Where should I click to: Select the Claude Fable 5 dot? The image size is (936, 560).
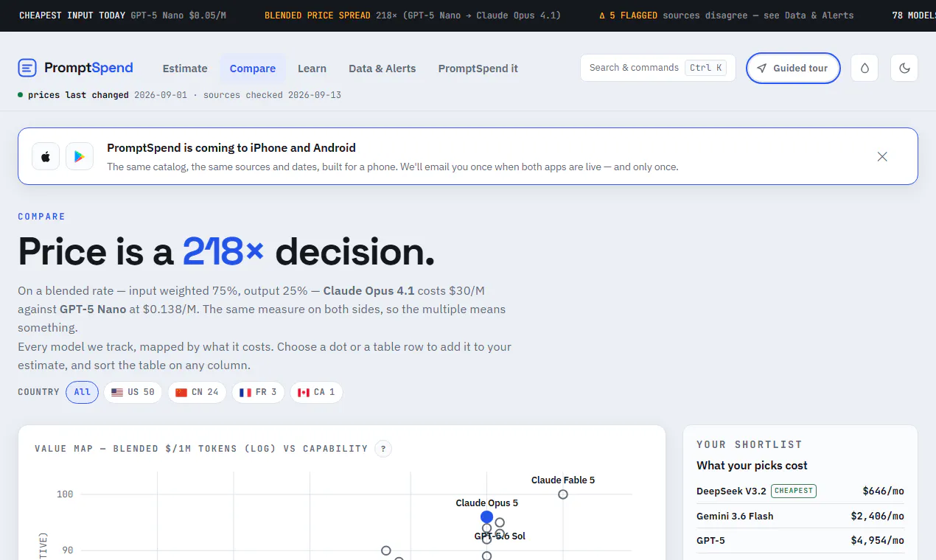pyautogui.click(x=563, y=494)
